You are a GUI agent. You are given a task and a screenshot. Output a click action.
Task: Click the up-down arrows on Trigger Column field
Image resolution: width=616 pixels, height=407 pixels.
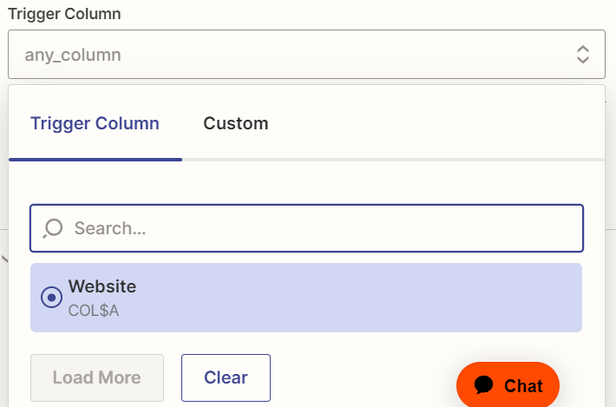(583, 55)
